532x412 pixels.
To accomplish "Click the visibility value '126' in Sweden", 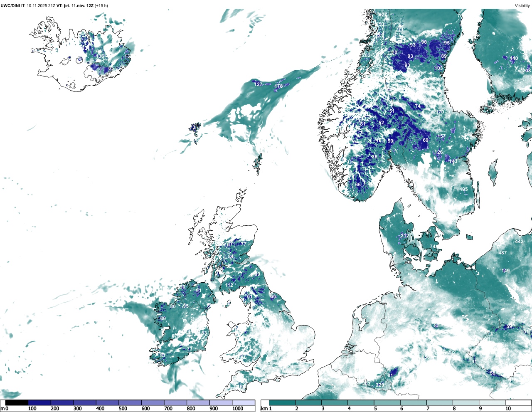I will click(438, 152).
